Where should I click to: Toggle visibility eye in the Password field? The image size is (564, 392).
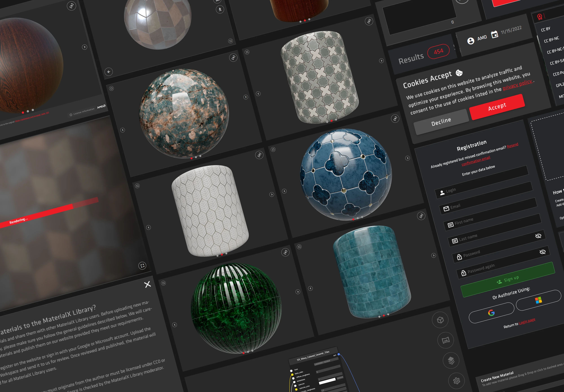pyautogui.click(x=538, y=236)
